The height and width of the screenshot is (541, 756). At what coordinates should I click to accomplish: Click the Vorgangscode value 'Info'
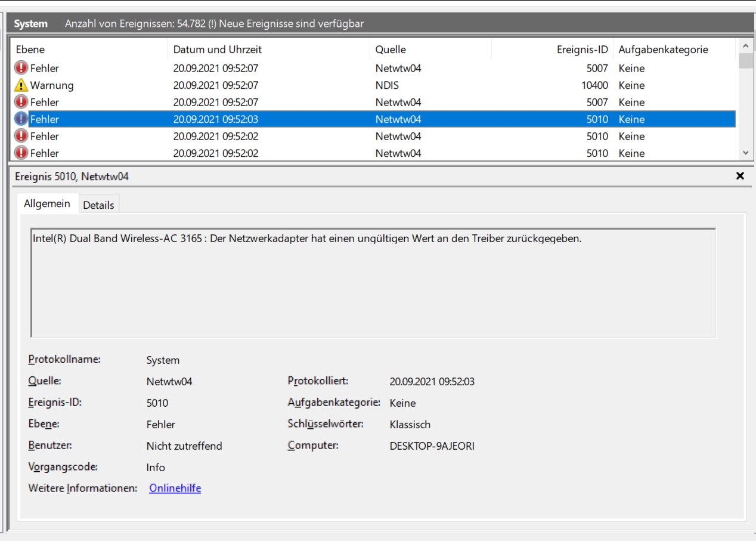pos(156,468)
